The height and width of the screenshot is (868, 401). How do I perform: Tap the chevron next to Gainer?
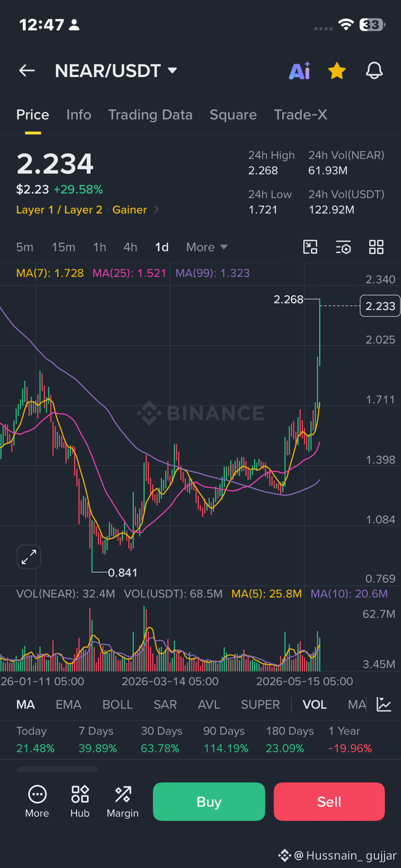tap(156, 210)
